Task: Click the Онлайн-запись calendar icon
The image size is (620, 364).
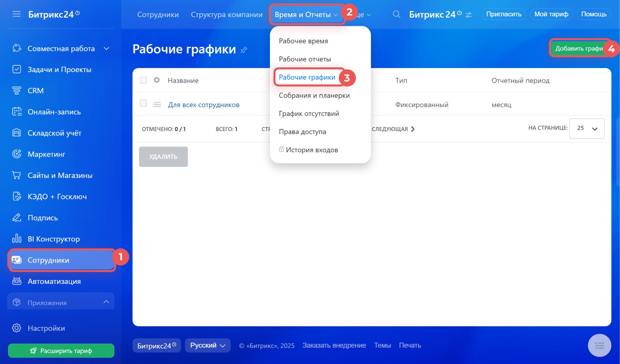Action: click(17, 112)
